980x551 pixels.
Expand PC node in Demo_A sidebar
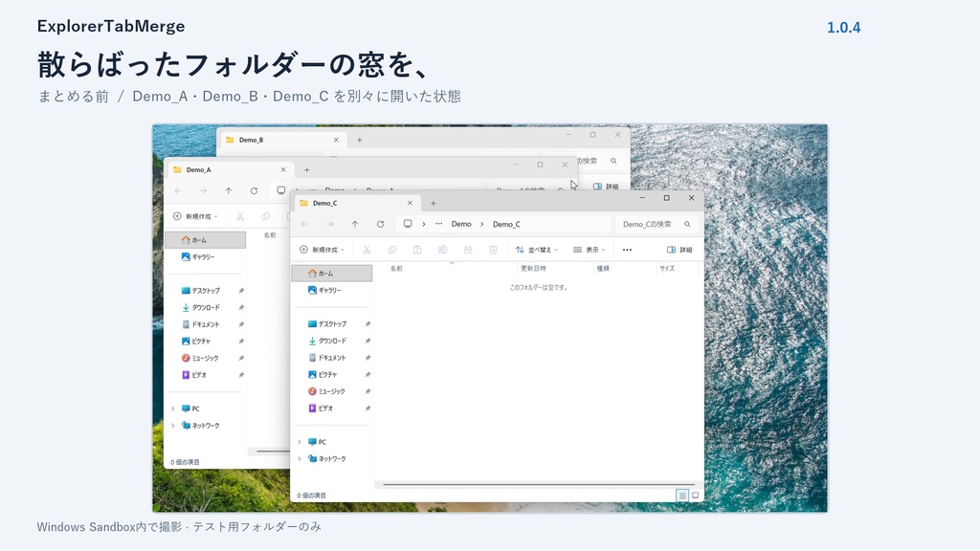[173, 408]
